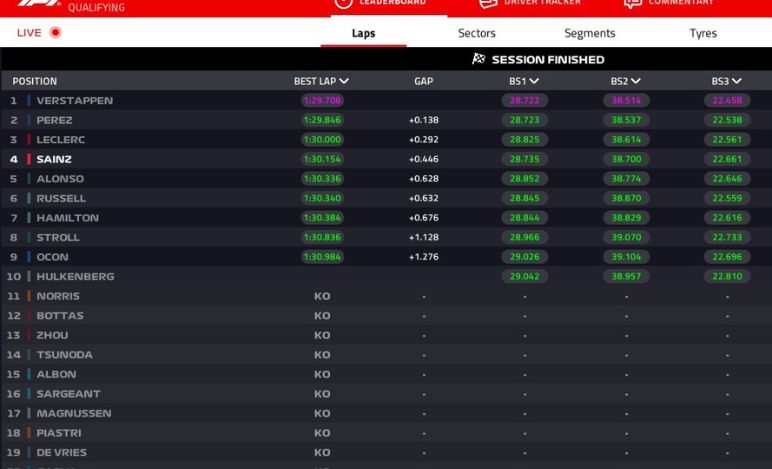This screenshot has height=469, width=772.
Task: Click Sainz's 1:30.154 best lap
Action: point(322,159)
